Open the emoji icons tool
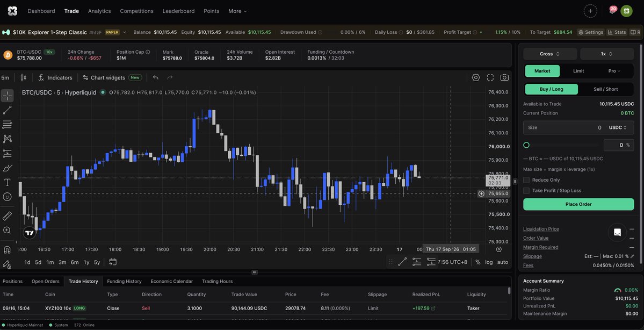 tap(7, 197)
